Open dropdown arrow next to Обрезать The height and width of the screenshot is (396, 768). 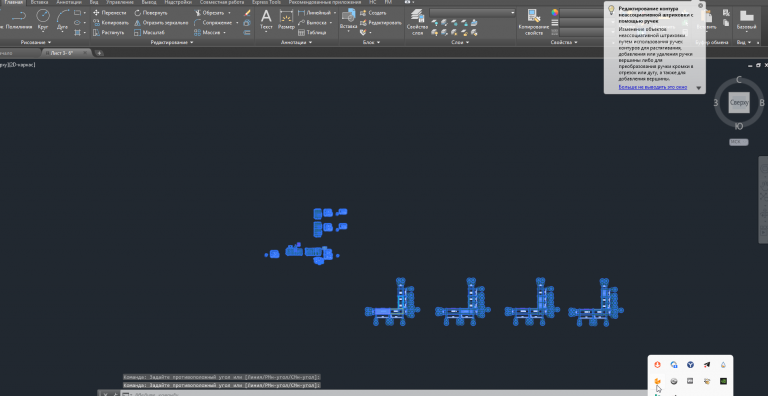[x=229, y=13]
